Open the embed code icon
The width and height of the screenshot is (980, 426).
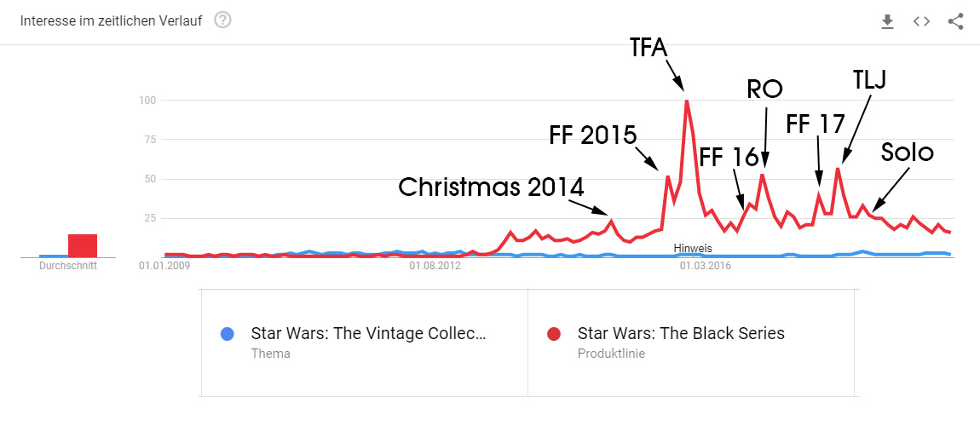[x=921, y=21]
